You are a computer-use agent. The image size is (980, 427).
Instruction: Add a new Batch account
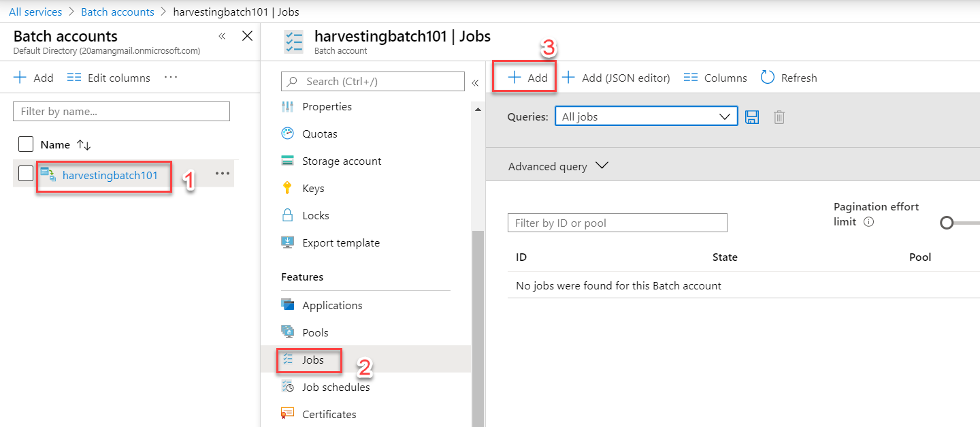point(33,78)
